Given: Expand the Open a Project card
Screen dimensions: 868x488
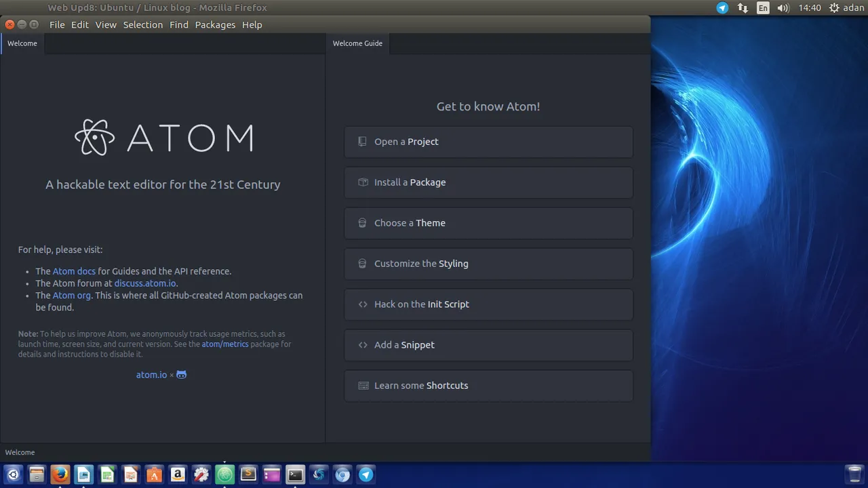Looking at the screenshot, I should (488, 142).
